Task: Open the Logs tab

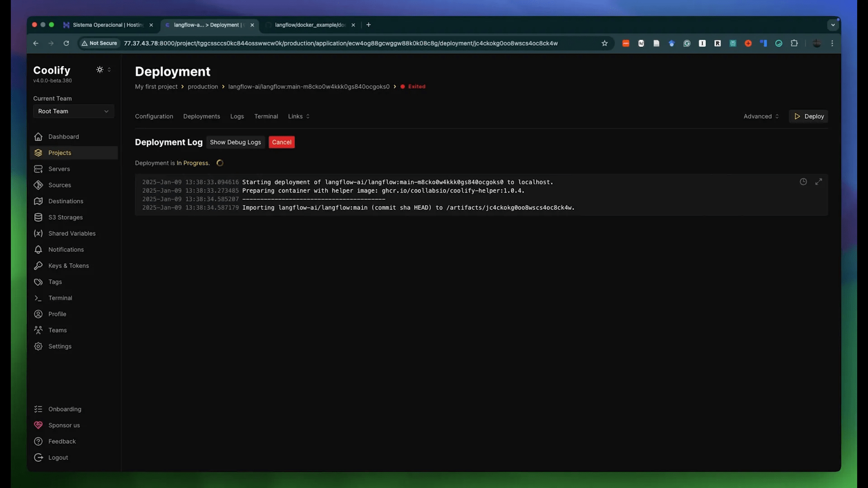Action: 237,117
